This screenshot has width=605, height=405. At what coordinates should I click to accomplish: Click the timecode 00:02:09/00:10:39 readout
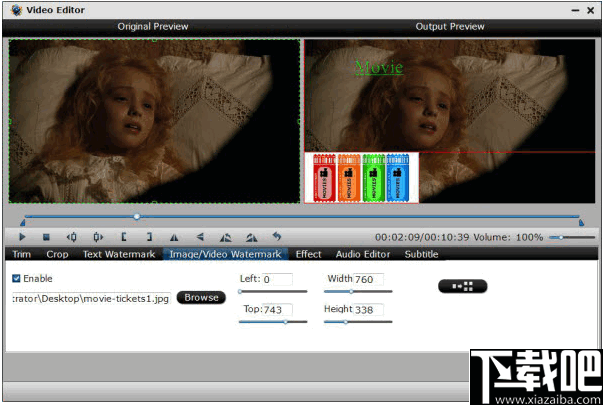422,237
